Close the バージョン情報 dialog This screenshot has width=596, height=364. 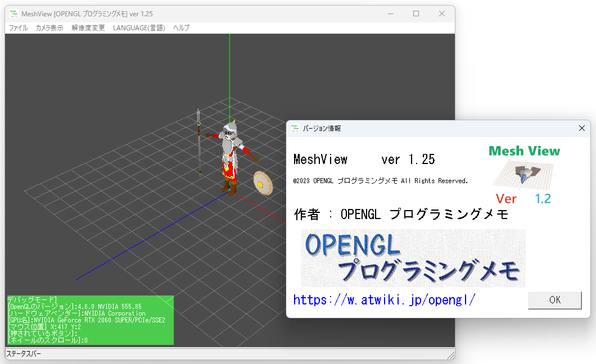point(581,128)
